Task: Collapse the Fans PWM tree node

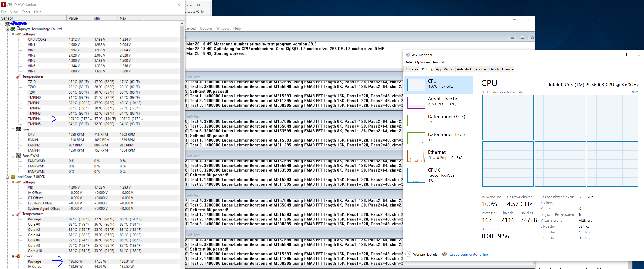Action: pos(13,156)
